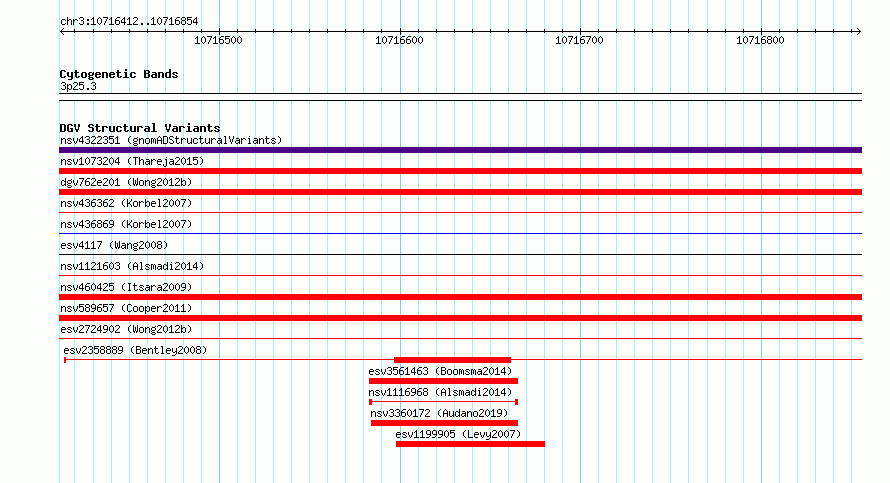Open the dgv762e201 (Wong2012b) label
Screen dimensions: 890x483
click(126, 182)
